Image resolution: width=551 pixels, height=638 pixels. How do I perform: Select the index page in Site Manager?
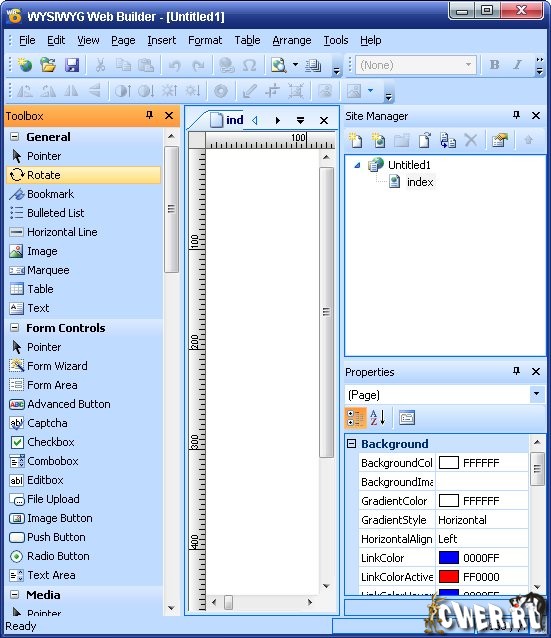tap(420, 182)
